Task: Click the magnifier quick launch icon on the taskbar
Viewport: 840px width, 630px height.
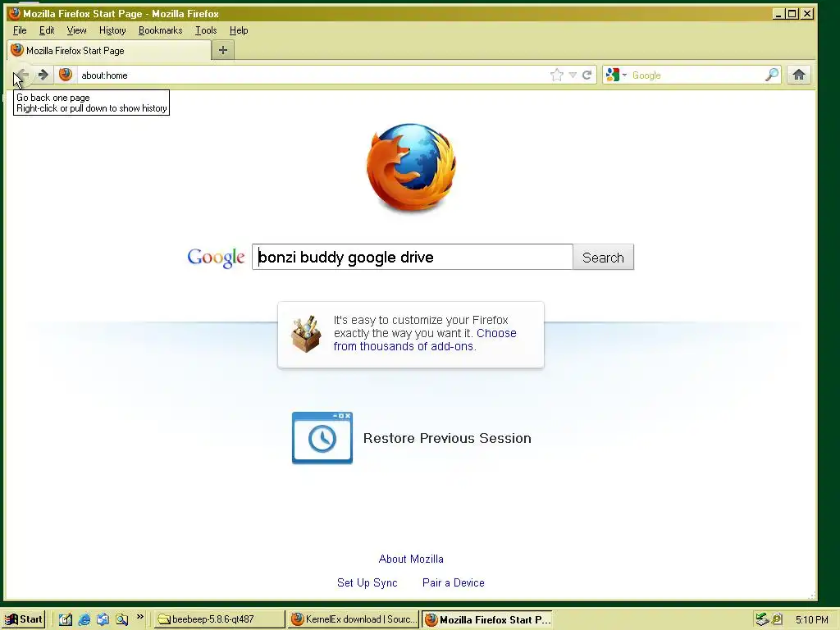Action: (121, 619)
